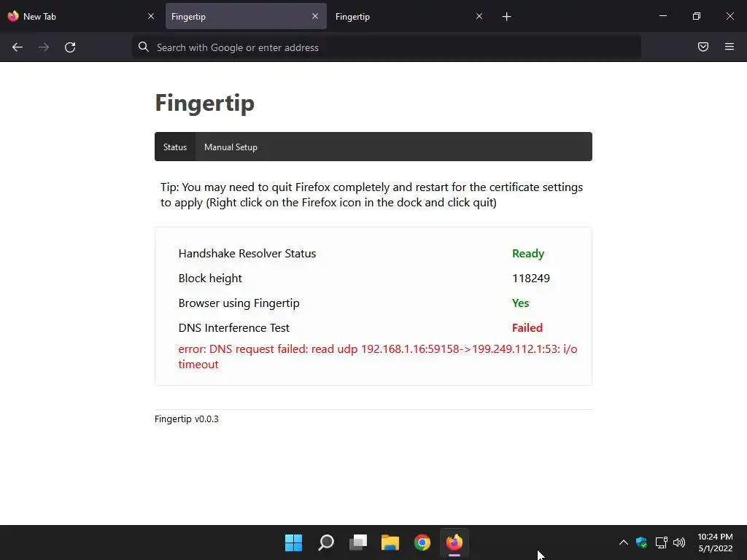Click the Failed DNS test result
Image resolution: width=747 pixels, height=560 pixels.
pos(527,328)
